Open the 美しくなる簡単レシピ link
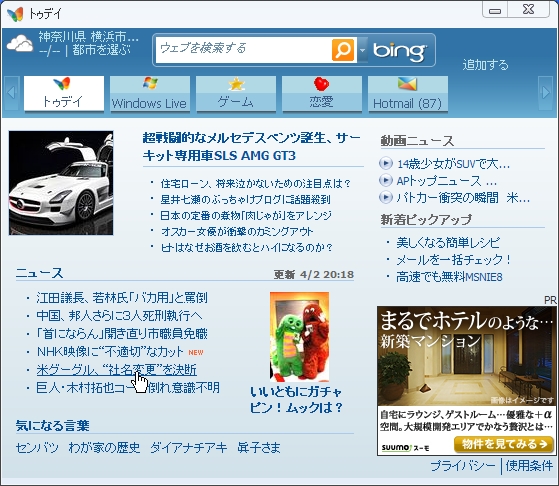This screenshot has width=559, height=486. [448, 243]
